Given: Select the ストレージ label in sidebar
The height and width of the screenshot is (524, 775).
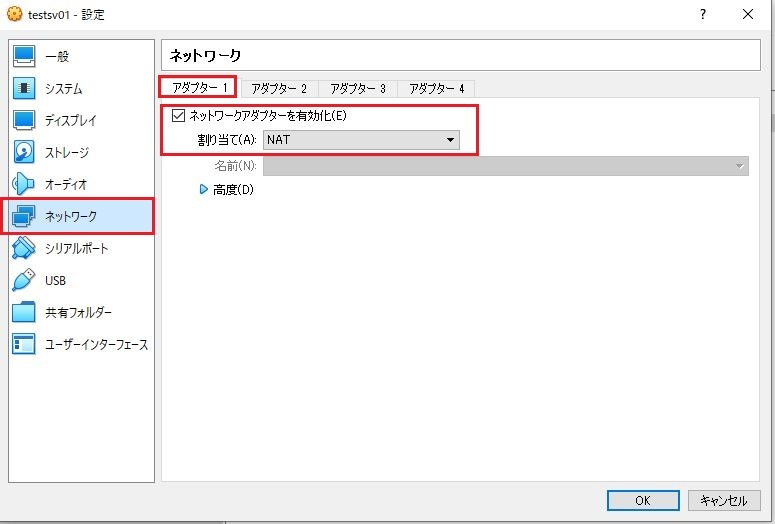Looking at the screenshot, I should pos(67,152).
